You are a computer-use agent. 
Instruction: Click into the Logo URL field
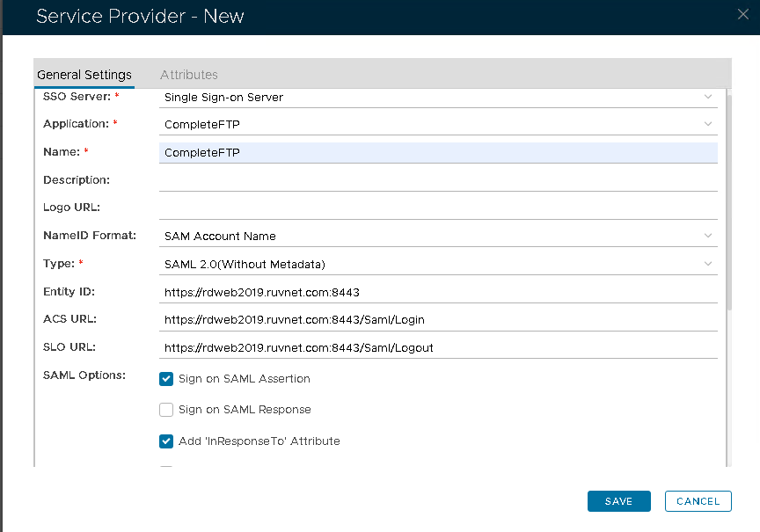pos(438,208)
